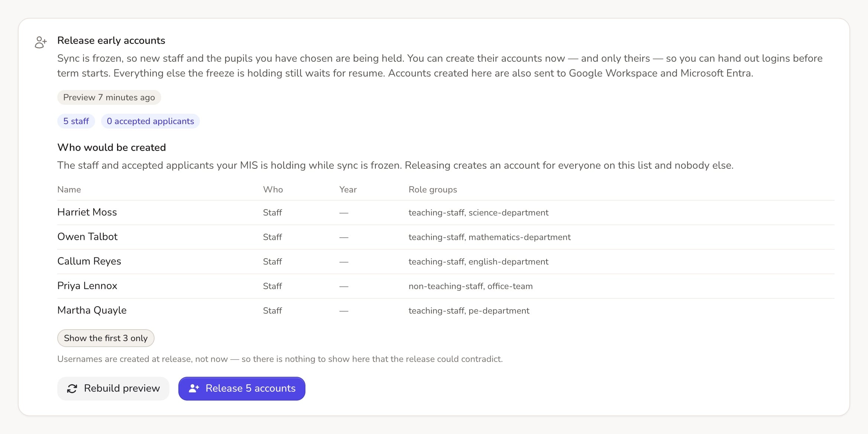
Task: Select the name Harriet Moss
Action: [x=87, y=212]
